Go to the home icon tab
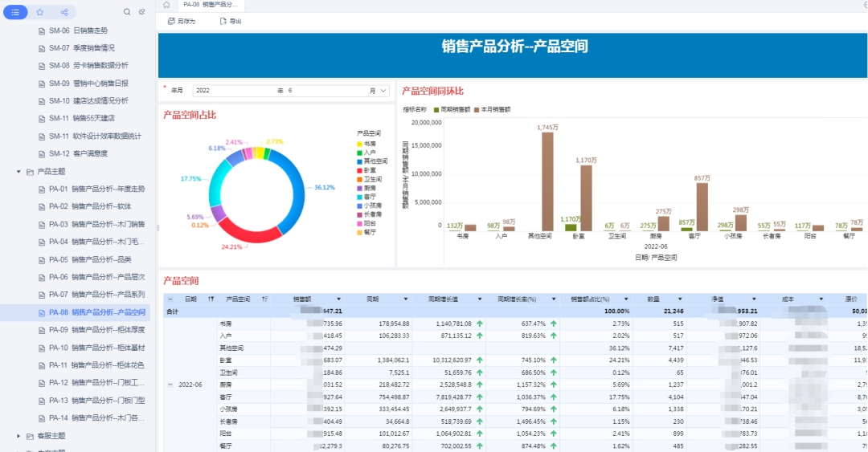868x452 pixels. [x=166, y=4]
